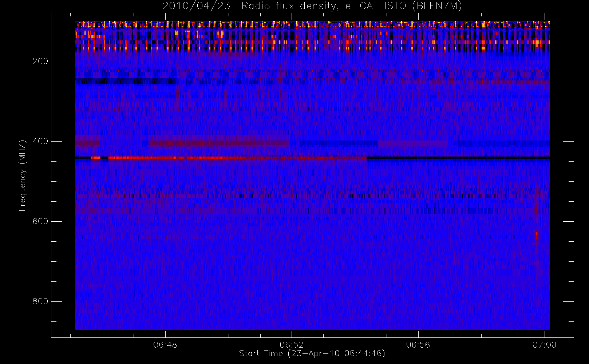Viewport: 589px width, 364px height.
Task: Click the 800 frequency tick label
Action: click(40, 301)
